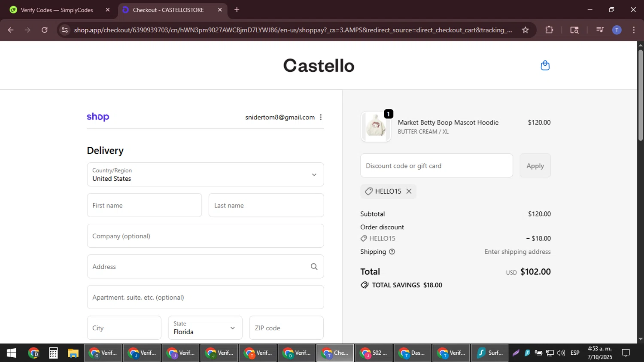The height and width of the screenshot is (362, 644).
Task: Focus the Address field
Action: (x=205, y=267)
